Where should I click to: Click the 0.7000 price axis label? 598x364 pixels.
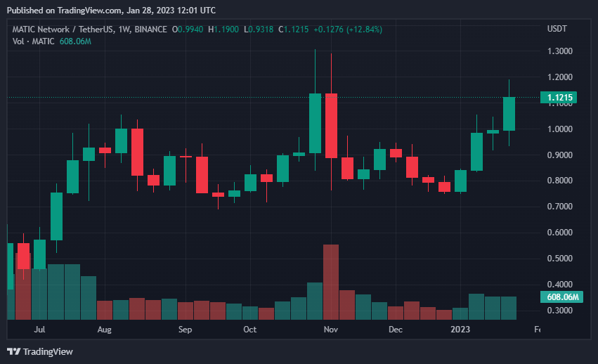pyautogui.click(x=560, y=207)
